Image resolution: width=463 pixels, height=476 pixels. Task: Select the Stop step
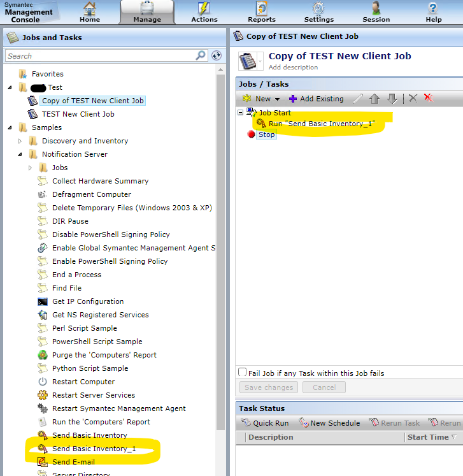(266, 134)
